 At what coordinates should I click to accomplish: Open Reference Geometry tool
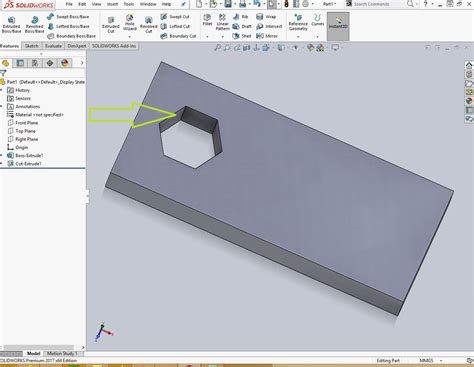[298, 22]
